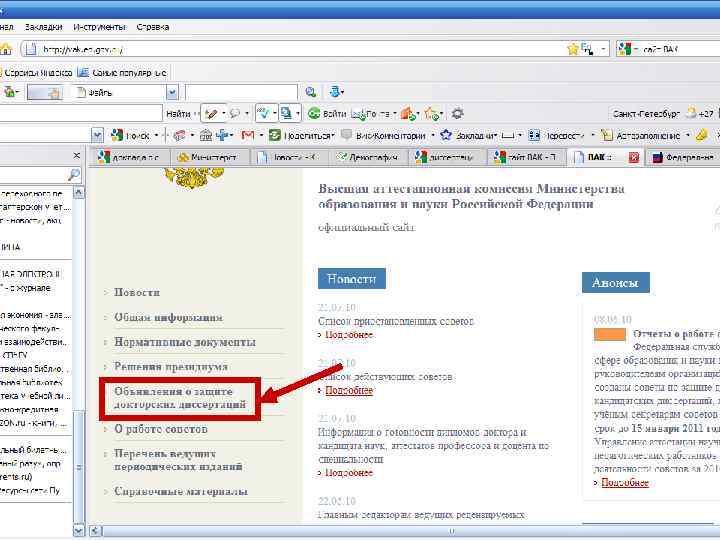Open the Закладки menu
The height and width of the screenshot is (540, 720).
coord(44,27)
